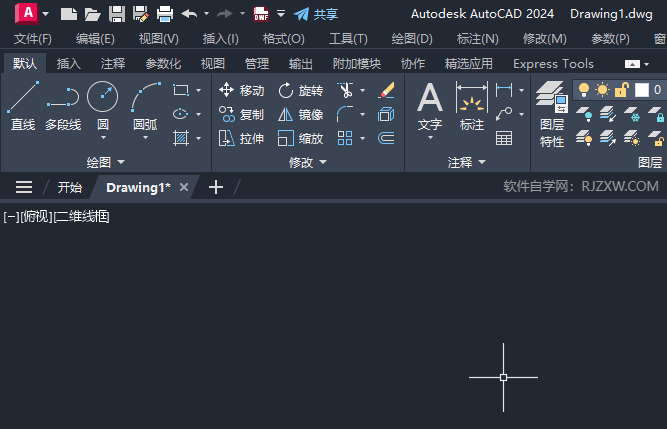Click the Fillet corner icon
The width and height of the screenshot is (667, 429).
pyautogui.click(x=345, y=114)
